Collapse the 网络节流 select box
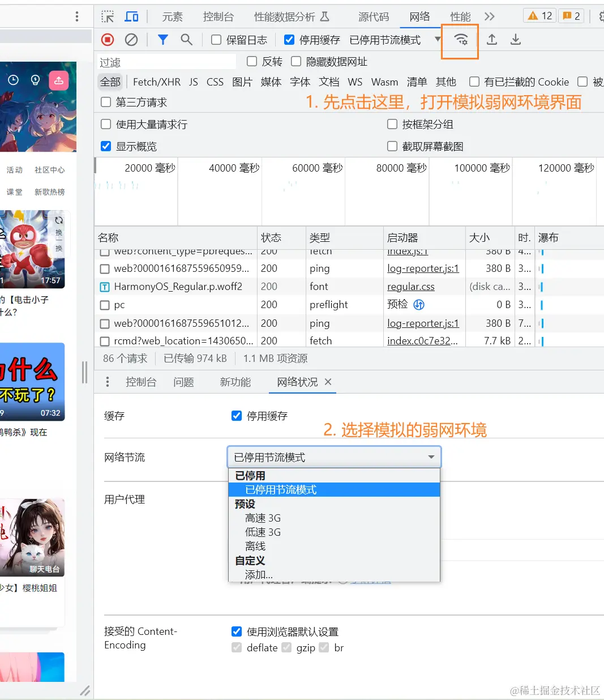The height and width of the screenshot is (700, 604). [x=334, y=457]
